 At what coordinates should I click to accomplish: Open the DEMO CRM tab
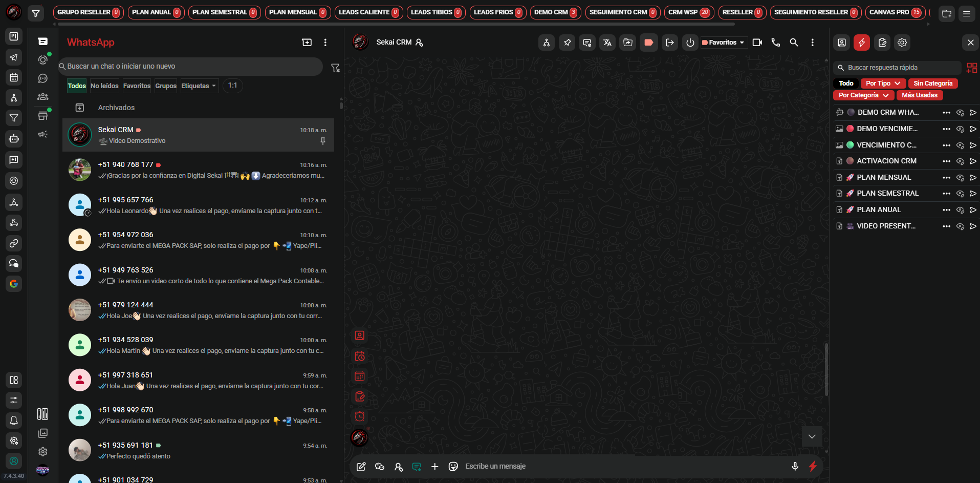[x=555, y=12]
